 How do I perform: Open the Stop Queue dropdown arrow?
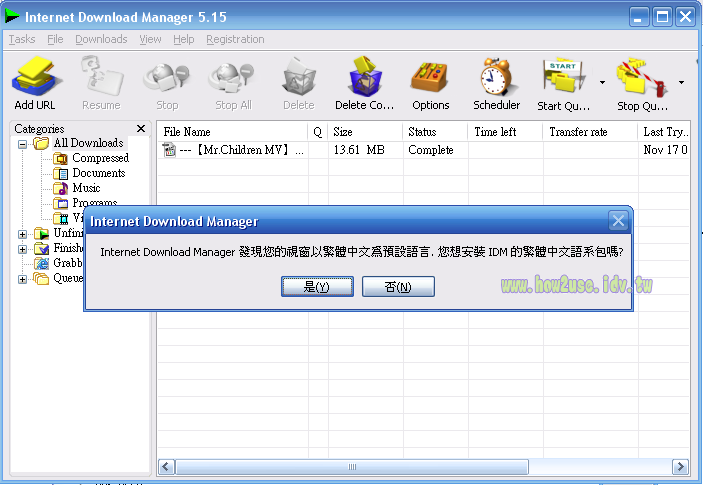(x=681, y=82)
